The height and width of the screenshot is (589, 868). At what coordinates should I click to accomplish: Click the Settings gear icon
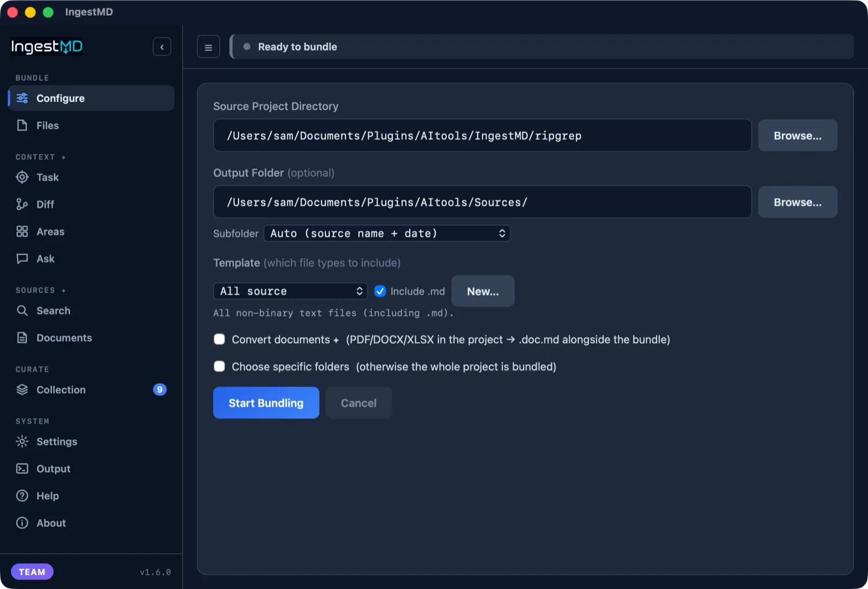pyautogui.click(x=22, y=441)
